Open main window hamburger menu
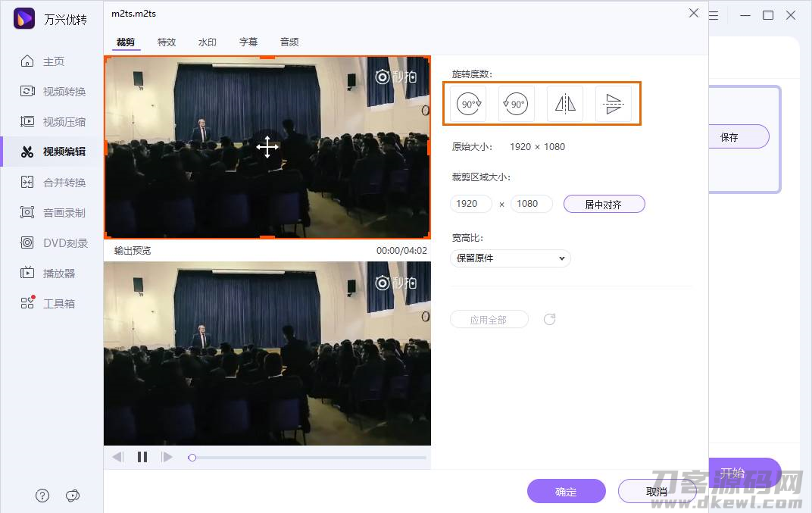 click(x=714, y=16)
